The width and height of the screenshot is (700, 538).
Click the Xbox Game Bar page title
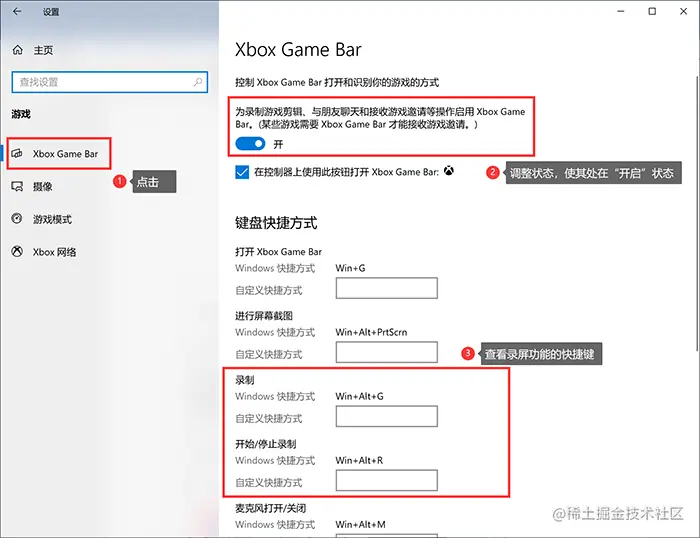tap(298, 50)
